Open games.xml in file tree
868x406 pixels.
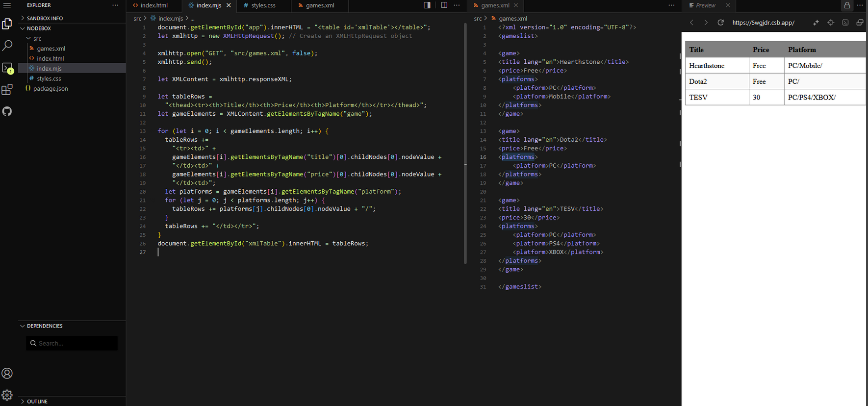[72, 49]
